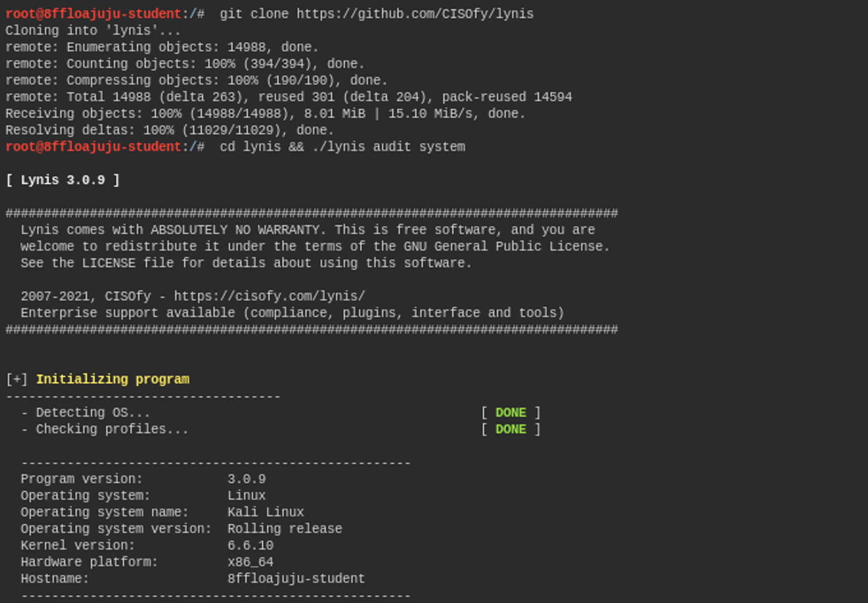Viewport: 868px width, 603px height.
Task: Click the Program version value 3.0.9
Action: point(246,479)
